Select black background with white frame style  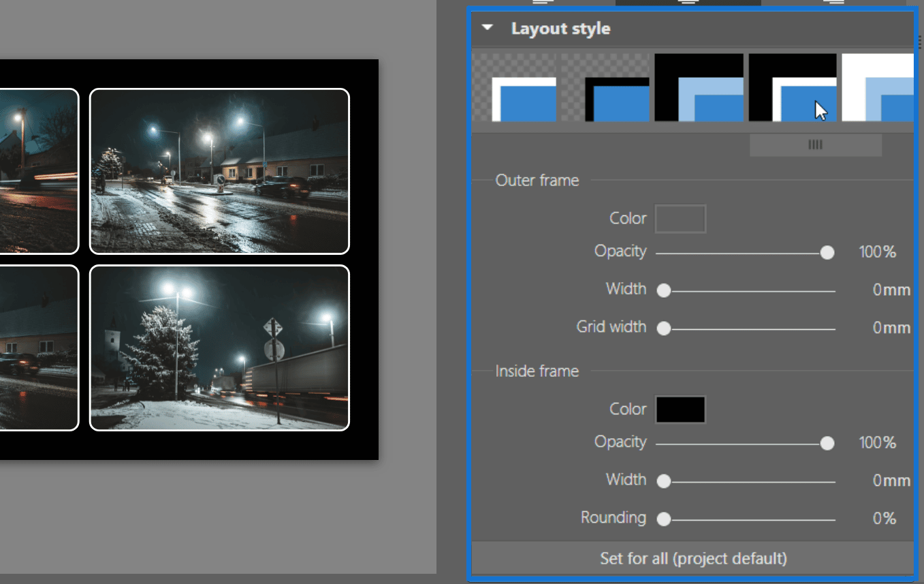[x=793, y=88]
